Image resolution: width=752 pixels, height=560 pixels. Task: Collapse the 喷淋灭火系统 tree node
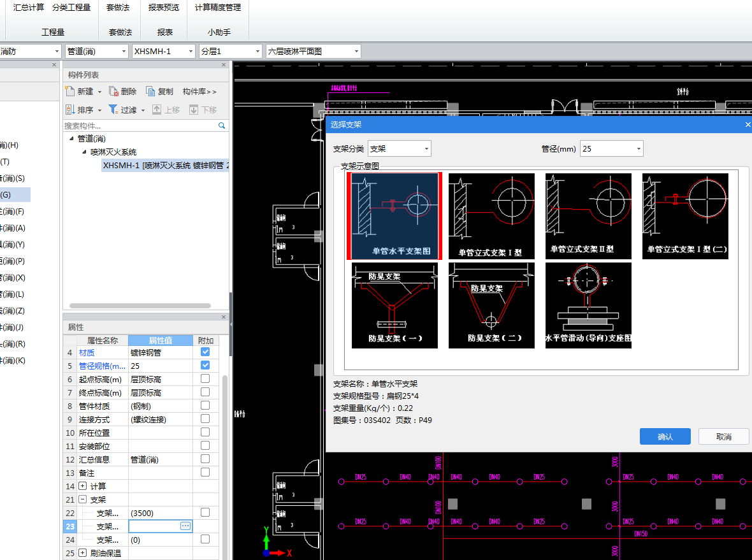click(84, 152)
